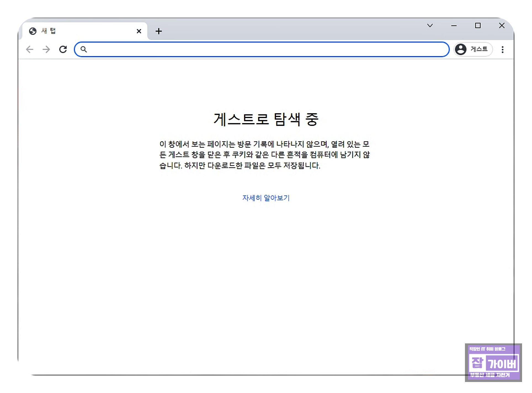Focus the address bar input field

click(265, 49)
